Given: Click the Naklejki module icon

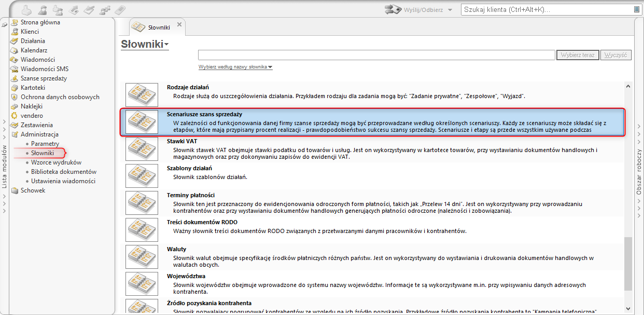Looking at the screenshot, I should 15,106.
